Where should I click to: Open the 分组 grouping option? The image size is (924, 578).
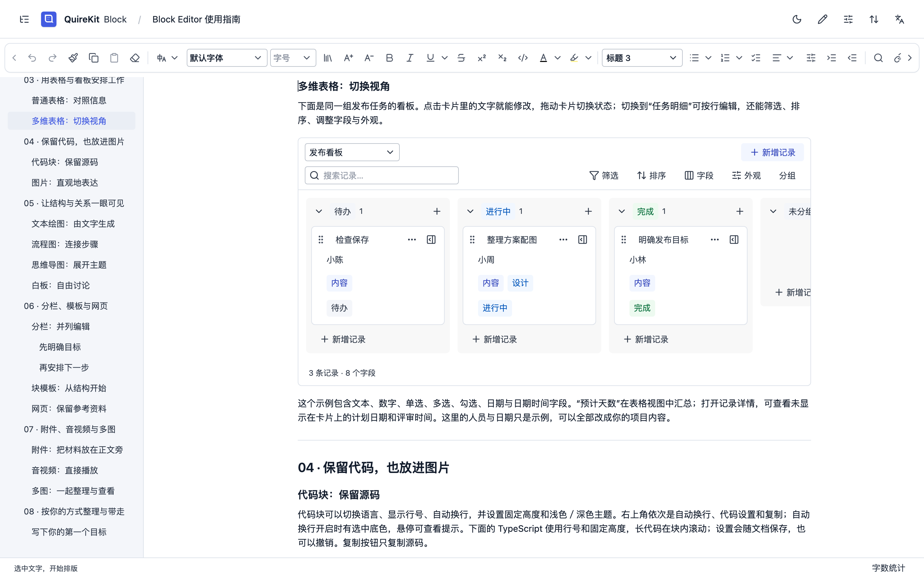point(787,175)
